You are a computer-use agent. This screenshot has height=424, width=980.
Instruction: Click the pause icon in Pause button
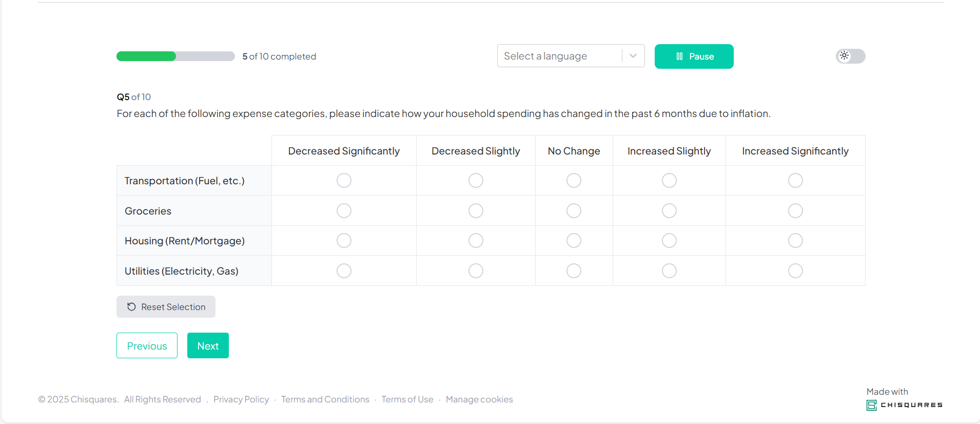tap(679, 56)
